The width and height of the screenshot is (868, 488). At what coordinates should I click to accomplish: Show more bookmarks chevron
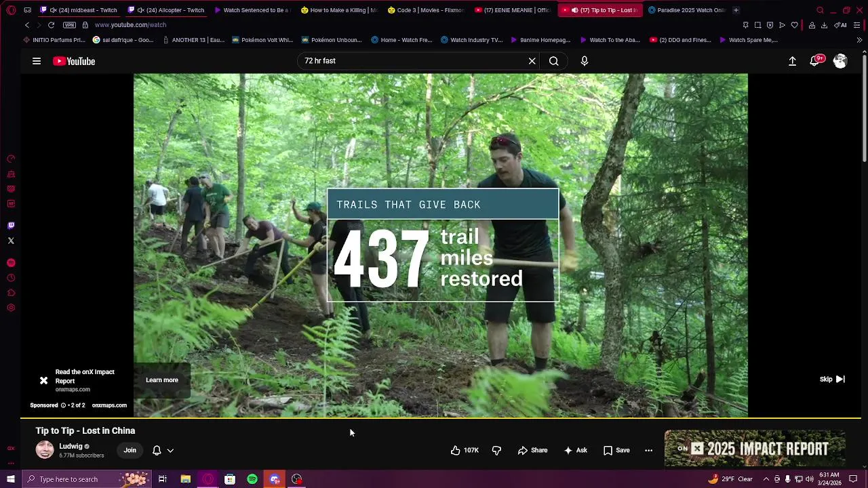pyautogui.click(x=859, y=40)
